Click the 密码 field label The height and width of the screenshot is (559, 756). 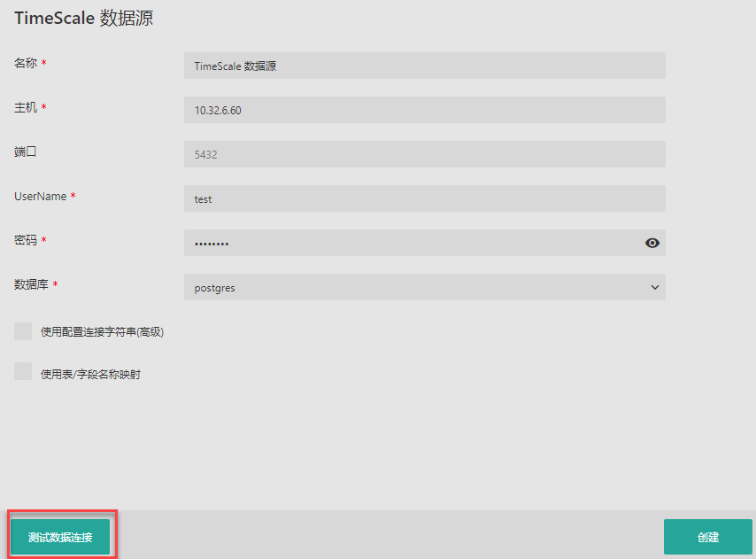pos(25,240)
